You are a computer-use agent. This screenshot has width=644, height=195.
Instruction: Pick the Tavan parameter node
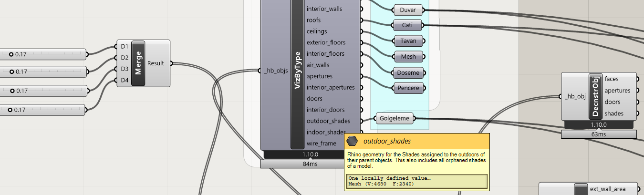[x=408, y=41]
